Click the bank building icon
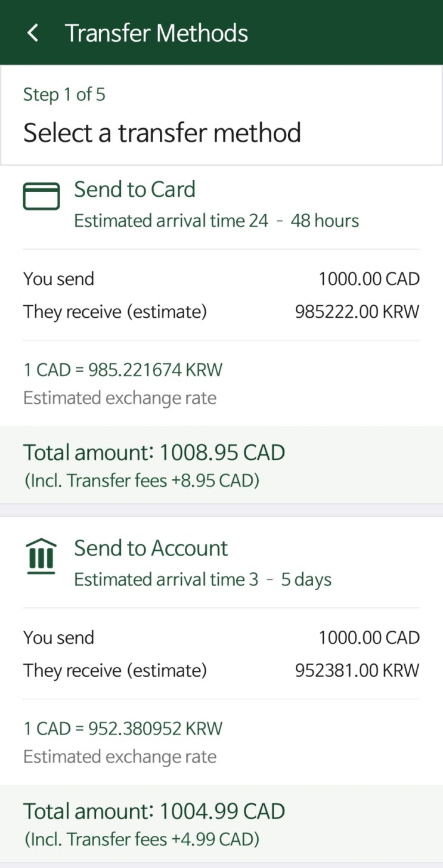Image resolution: width=443 pixels, height=868 pixels. click(x=41, y=556)
